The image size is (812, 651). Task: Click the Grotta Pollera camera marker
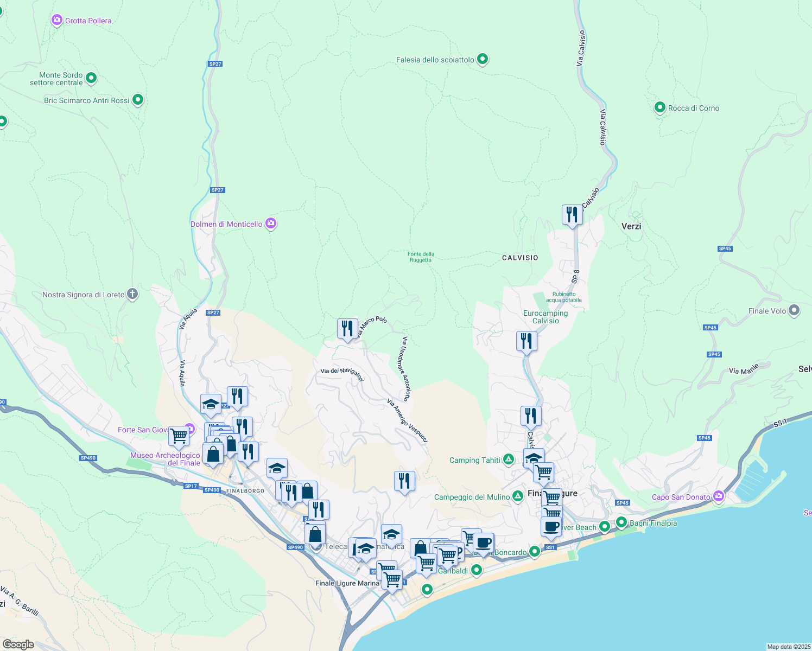pos(56,21)
